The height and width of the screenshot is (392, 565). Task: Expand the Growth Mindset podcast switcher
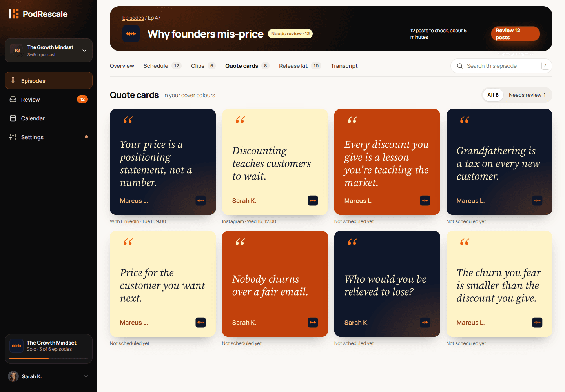click(49, 51)
